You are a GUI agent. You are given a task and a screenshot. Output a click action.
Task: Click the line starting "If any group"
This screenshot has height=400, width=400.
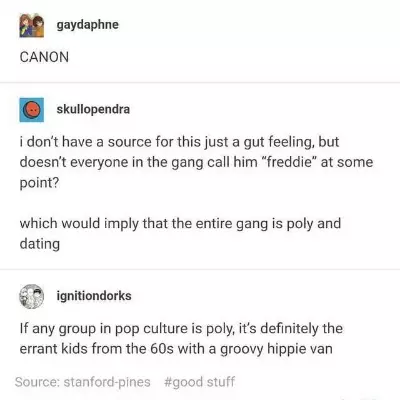181,329
